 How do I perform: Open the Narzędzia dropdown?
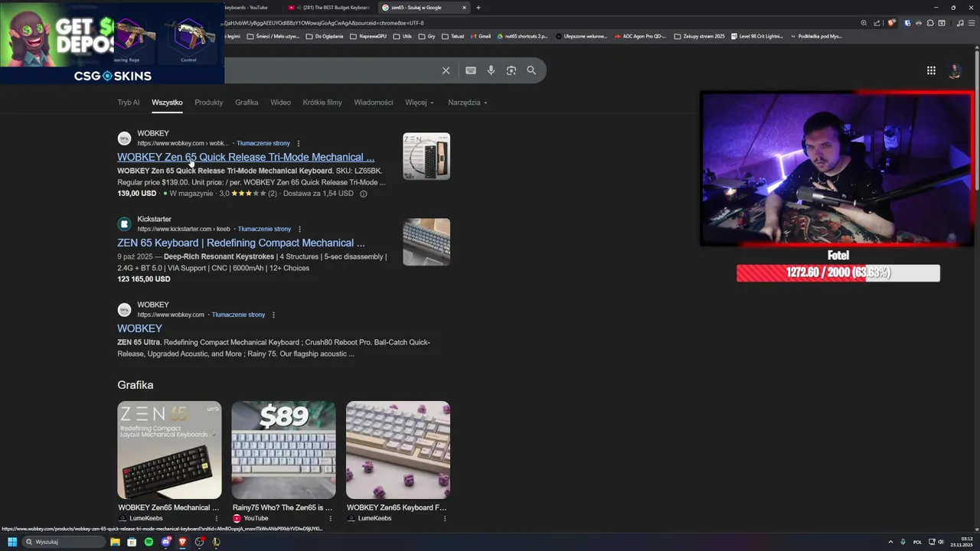[468, 103]
